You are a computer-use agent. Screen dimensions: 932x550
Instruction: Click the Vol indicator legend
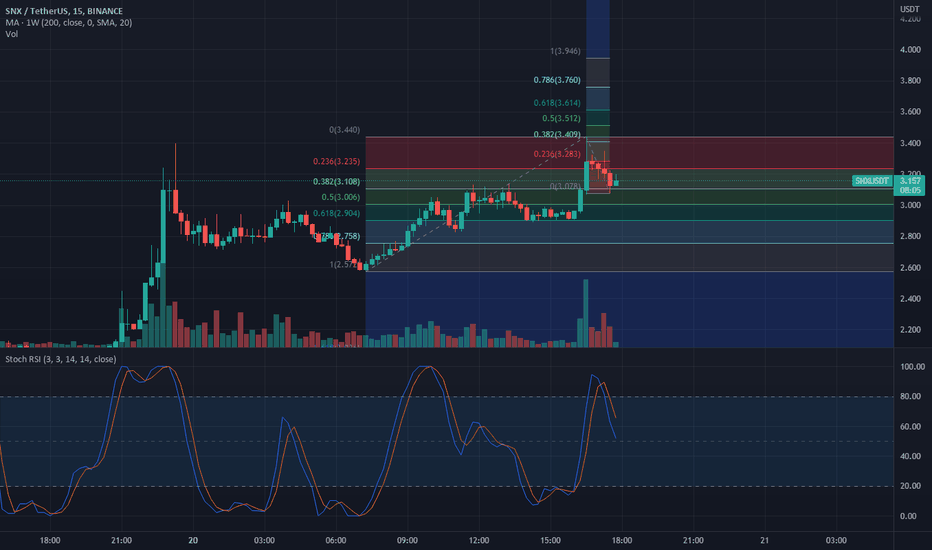coord(12,34)
